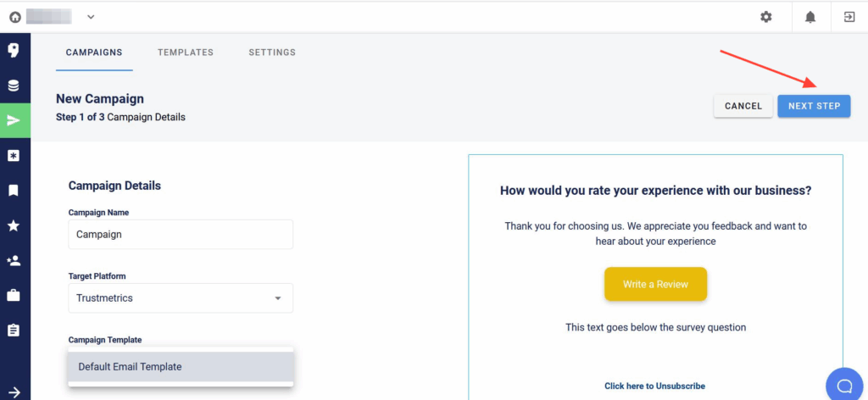The width and height of the screenshot is (868, 400).
Task: Focus the Campaign Name field
Action: click(181, 235)
